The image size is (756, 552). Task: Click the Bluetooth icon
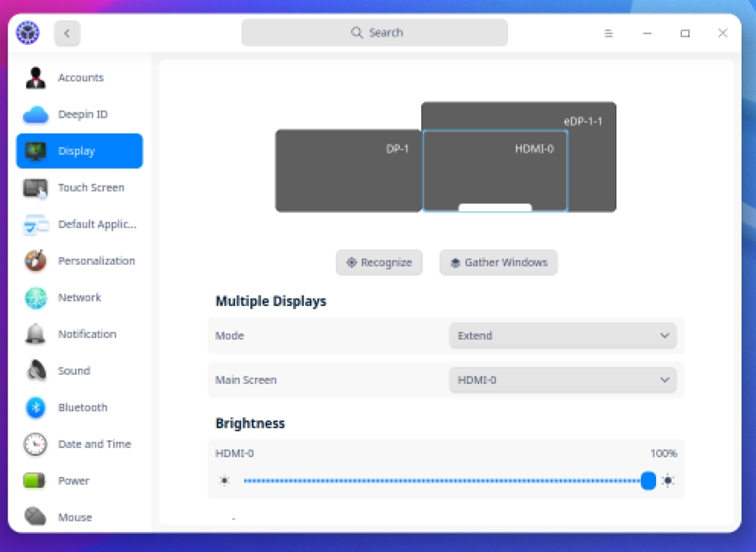[x=35, y=407]
